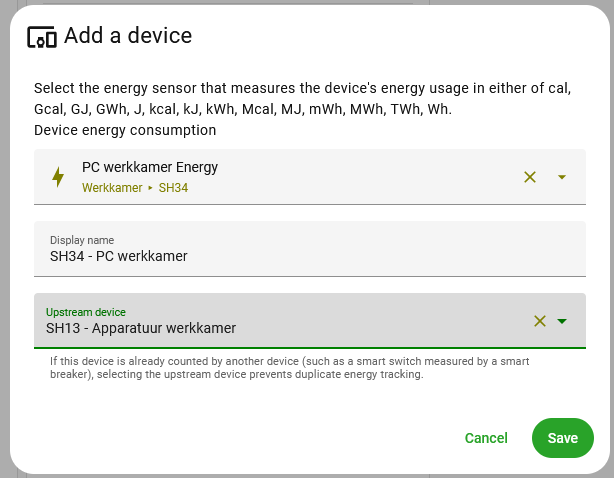The height and width of the screenshot is (478, 614).
Task: Click the "Display name" field label
Action: (82, 240)
